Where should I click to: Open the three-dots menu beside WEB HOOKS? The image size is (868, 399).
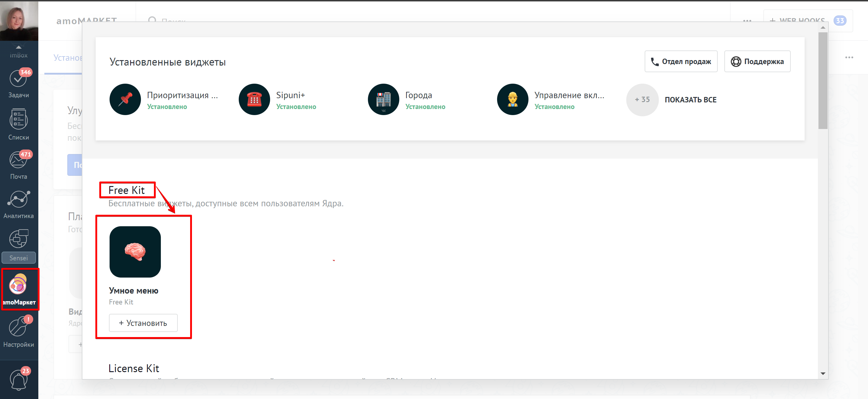click(747, 21)
